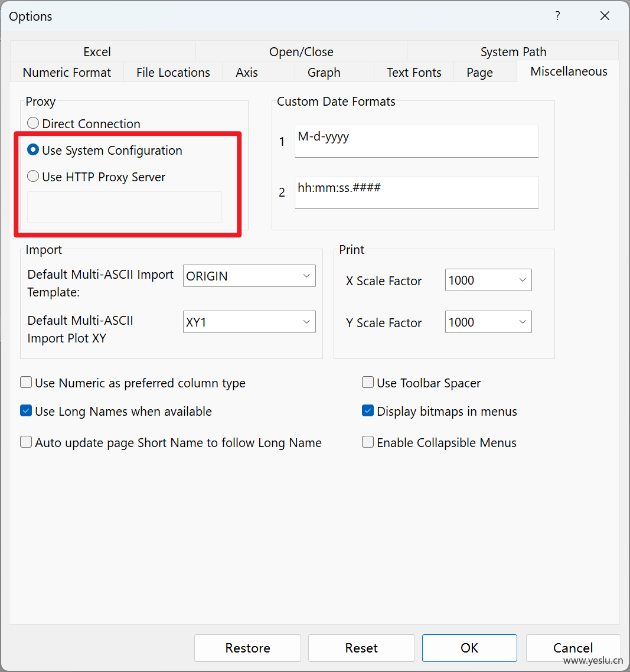Viewport: 630px width, 672px height.
Task: Go to the System Path tab
Action: 513,51
